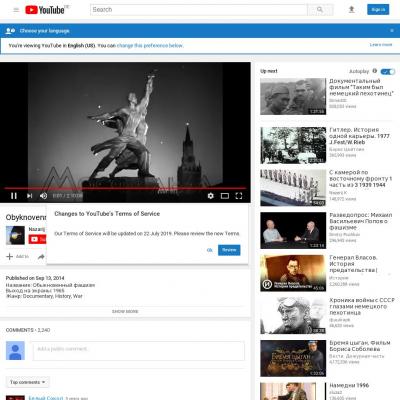Viewport: 400px width, 400px height.
Task: Enter full screen mode
Action: point(239,196)
